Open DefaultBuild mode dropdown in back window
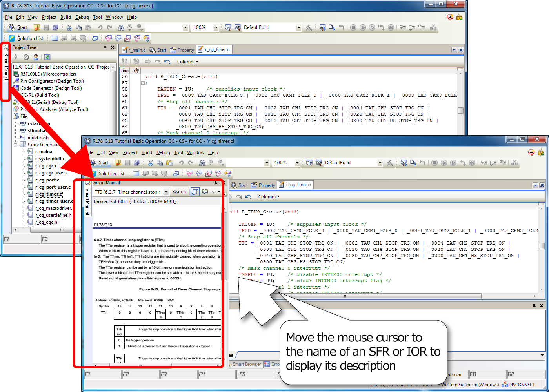549x392 pixels. 299,27
